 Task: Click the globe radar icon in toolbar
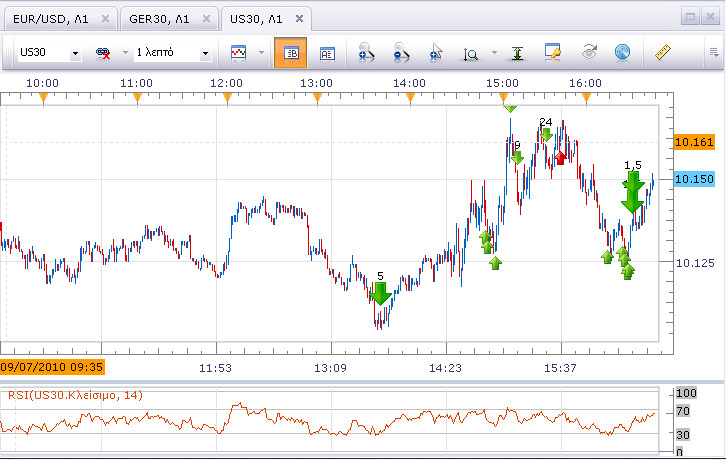623,52
